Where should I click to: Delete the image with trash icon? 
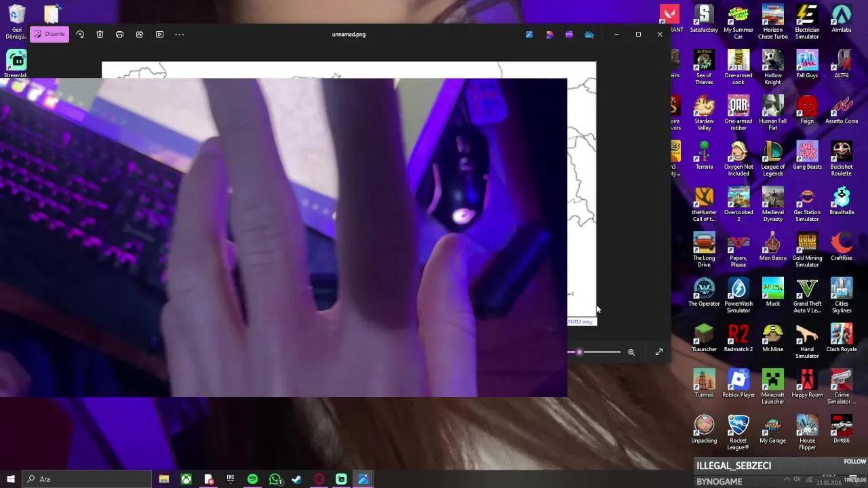pos(100,35)
